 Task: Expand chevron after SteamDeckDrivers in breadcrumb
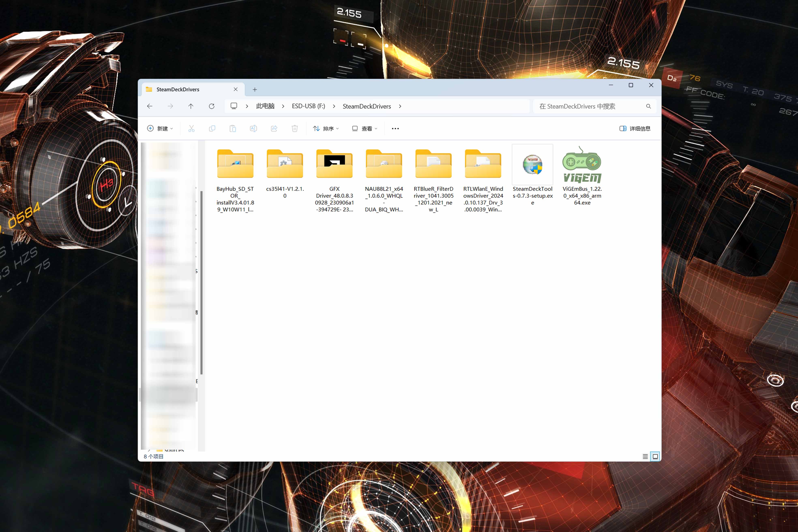tap(400, 106)
